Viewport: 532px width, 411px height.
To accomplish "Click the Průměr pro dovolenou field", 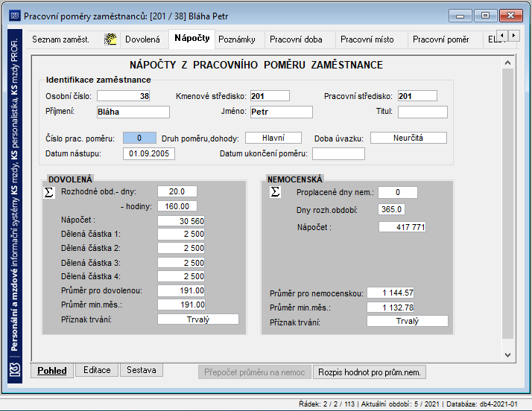I will (x=181, y=290).
